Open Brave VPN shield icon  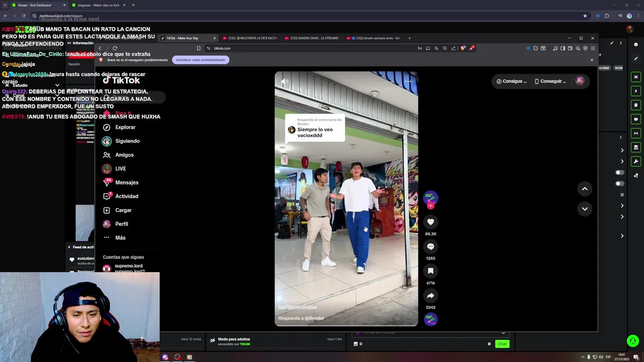(585, 48)
